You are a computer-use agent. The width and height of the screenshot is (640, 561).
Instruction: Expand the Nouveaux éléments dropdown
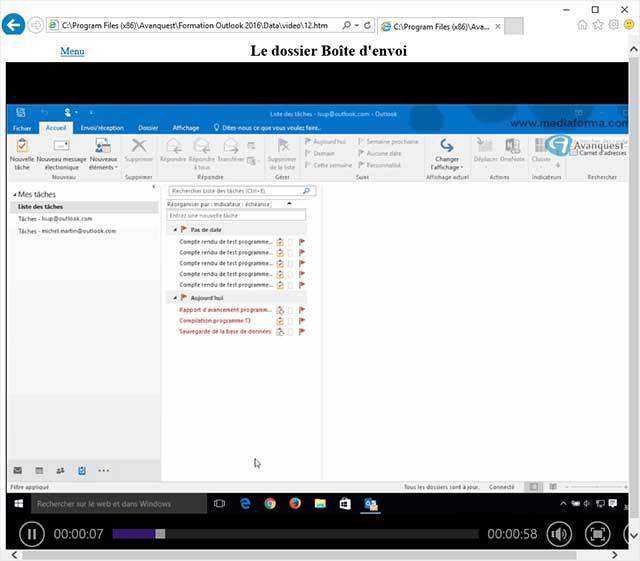coord(103,167)
